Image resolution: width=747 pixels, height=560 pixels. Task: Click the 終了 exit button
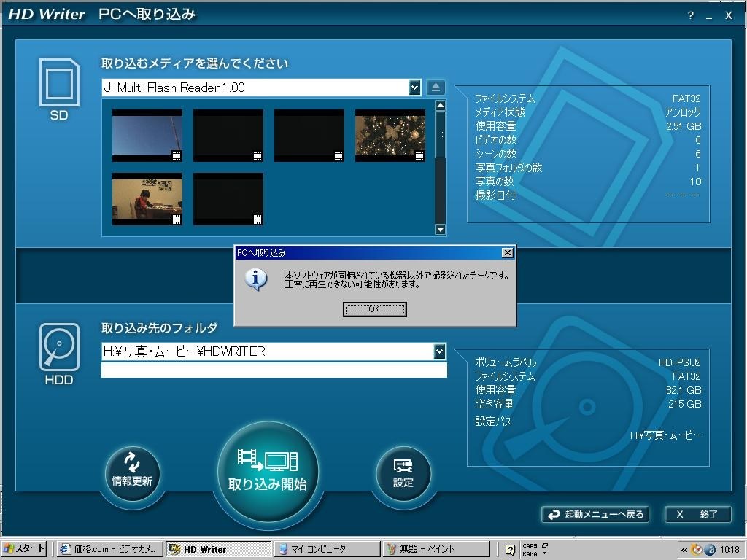pos(697,514)
